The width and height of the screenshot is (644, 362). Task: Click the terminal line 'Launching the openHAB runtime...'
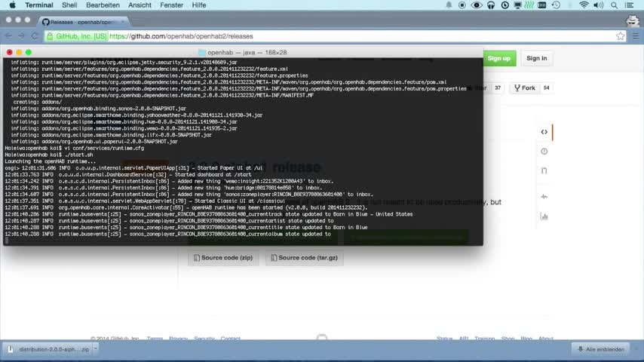point(50,161)
